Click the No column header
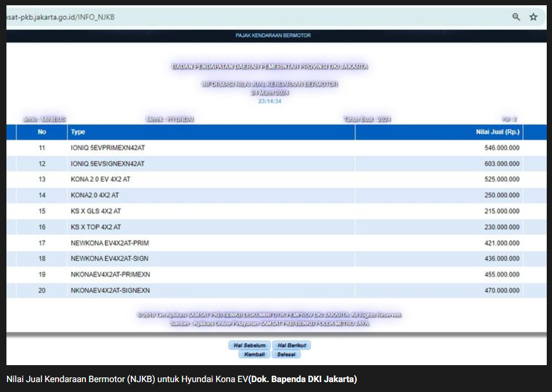 (42, 131)
